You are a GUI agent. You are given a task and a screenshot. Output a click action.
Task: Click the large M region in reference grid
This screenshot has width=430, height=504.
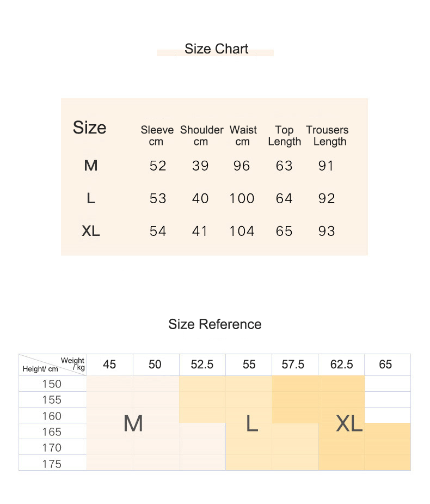pos(133,423)
